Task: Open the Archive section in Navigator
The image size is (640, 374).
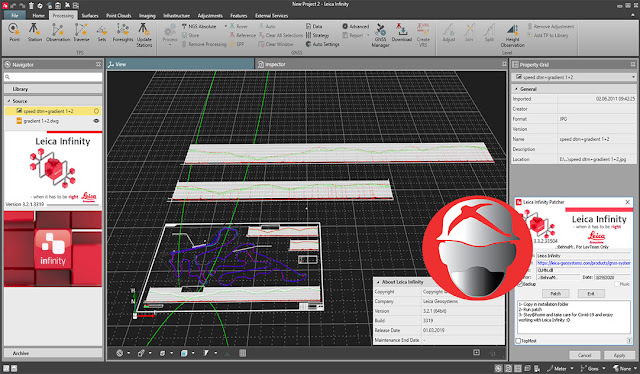Action: [x=53, y=353]
